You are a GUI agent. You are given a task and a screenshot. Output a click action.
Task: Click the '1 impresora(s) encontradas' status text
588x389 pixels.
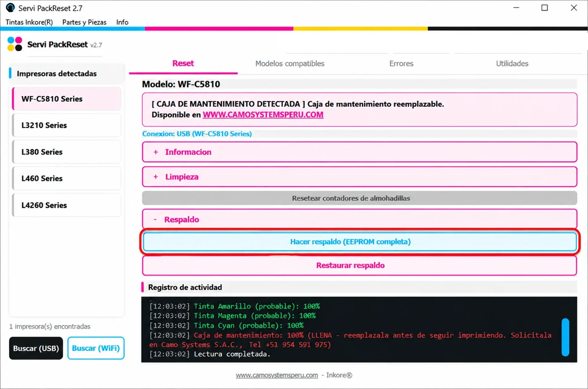point(50,326)
